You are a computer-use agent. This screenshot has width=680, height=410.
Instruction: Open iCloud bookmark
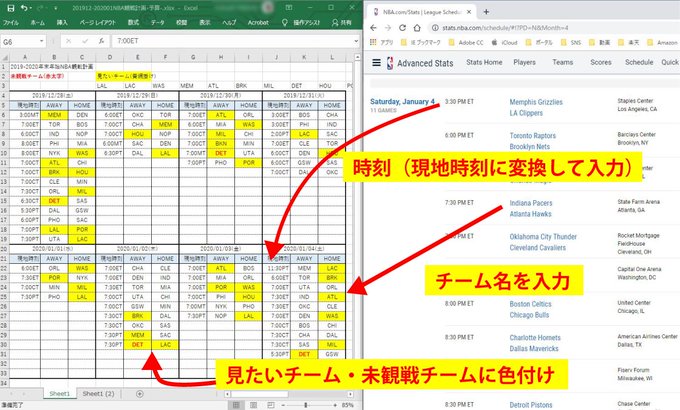(x=504, y=43)
